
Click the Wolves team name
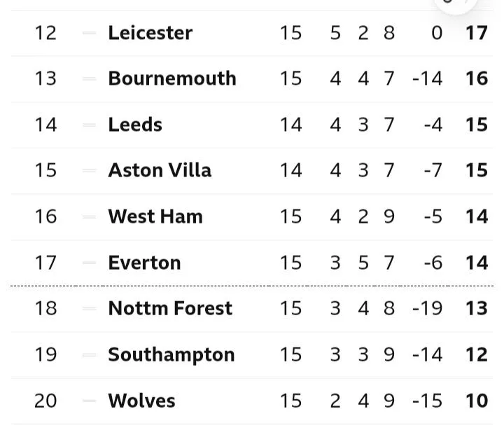[141, 401]
